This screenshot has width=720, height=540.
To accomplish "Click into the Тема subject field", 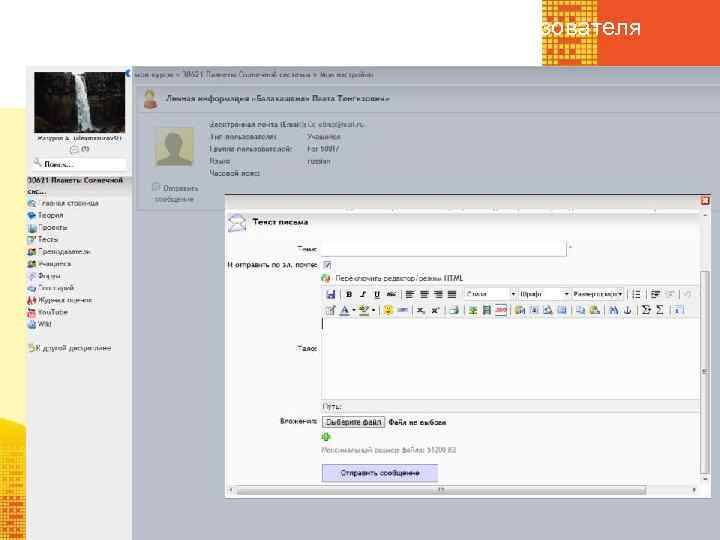I will pyautogui.click(x=444, y=248).
